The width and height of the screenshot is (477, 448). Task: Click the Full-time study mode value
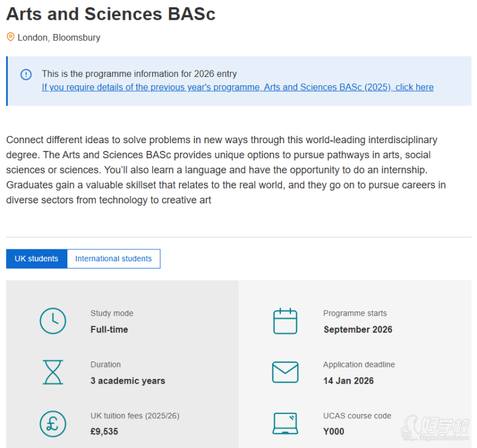point(109,329)
